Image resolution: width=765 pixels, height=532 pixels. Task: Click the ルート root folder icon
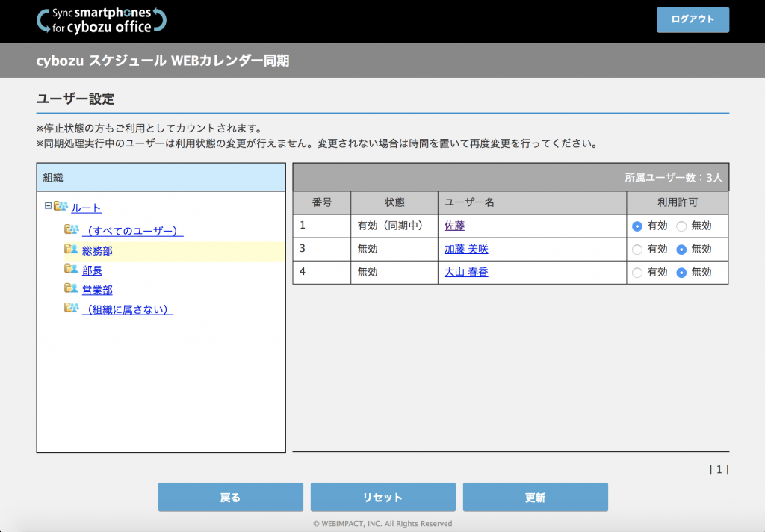tap(61, 207)
